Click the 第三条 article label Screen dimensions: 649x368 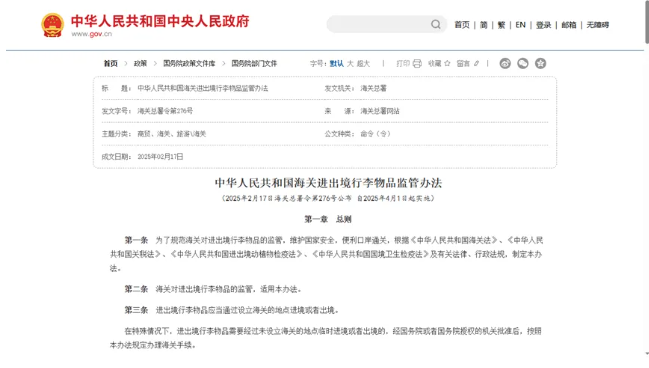click(x=136, y=310)
